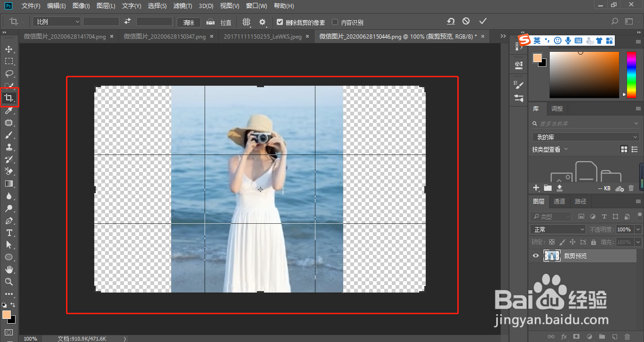Image resolution: width=644 pixels, height=342 pixels.
Task: Select the Pen tool
Action: 9,220
